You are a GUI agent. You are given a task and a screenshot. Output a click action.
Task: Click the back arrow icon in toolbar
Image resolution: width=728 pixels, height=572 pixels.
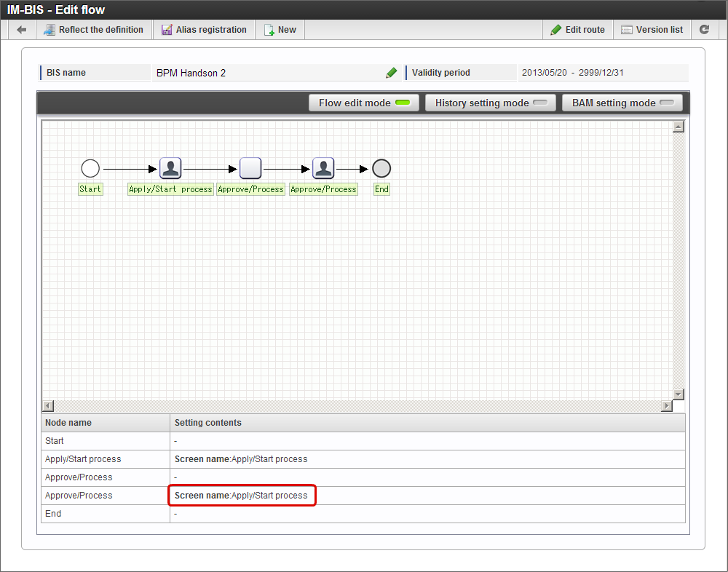coord(21,30)
